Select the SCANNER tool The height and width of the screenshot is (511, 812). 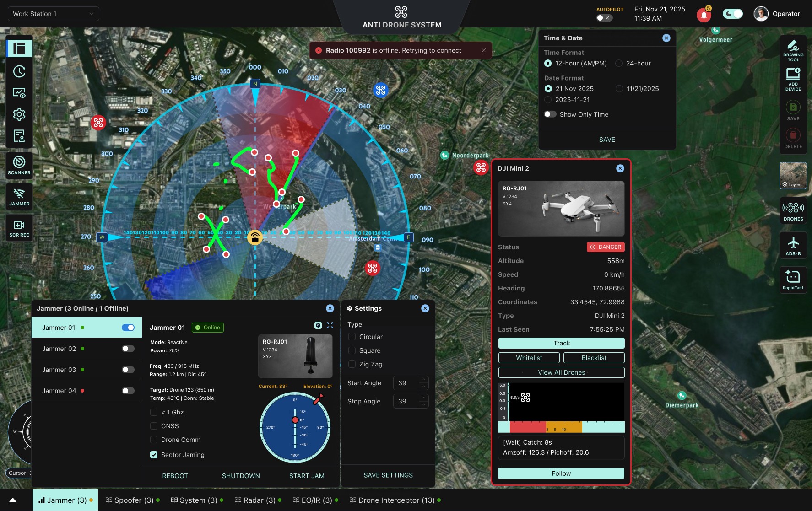tap(19, 165)
